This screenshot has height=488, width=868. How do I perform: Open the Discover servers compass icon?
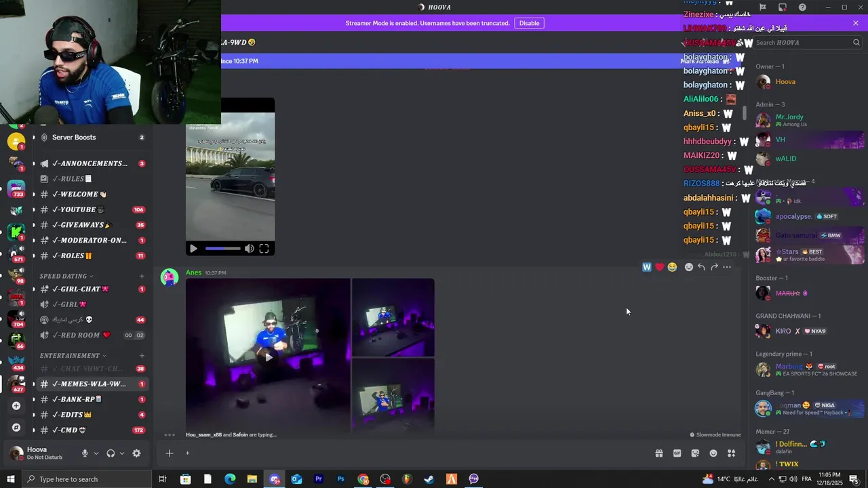point(16,428)
